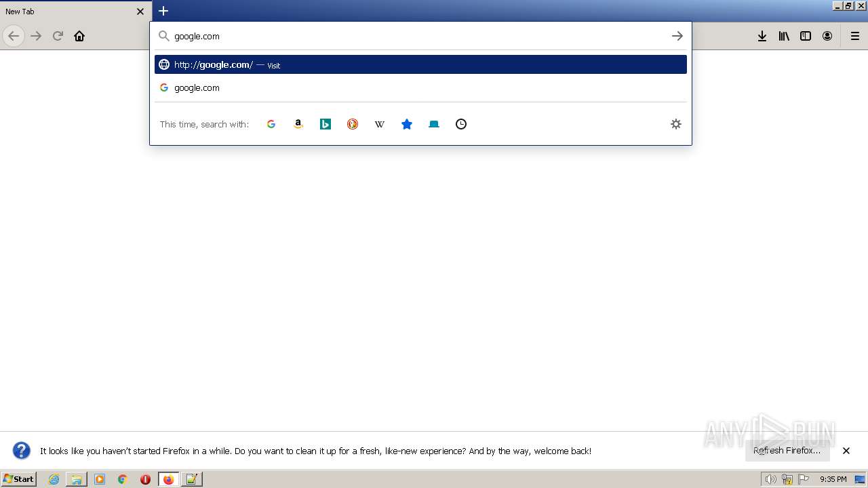The image size is (868, 488).
Task: Click the Forward navigation arrow
Action: pyautogui.click(x=36, y=36)
